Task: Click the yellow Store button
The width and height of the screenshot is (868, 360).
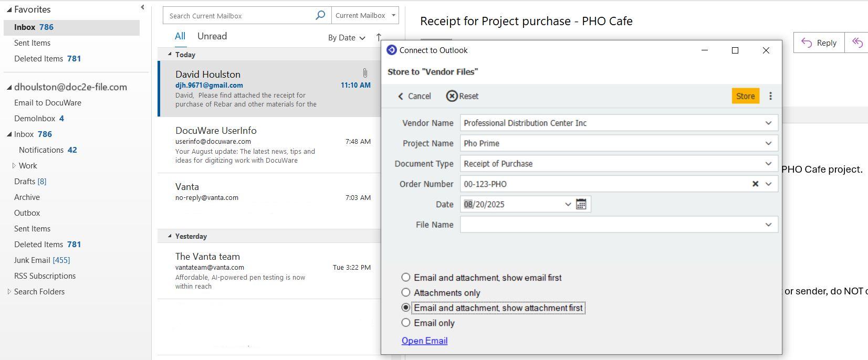Action: pos(745,96)
